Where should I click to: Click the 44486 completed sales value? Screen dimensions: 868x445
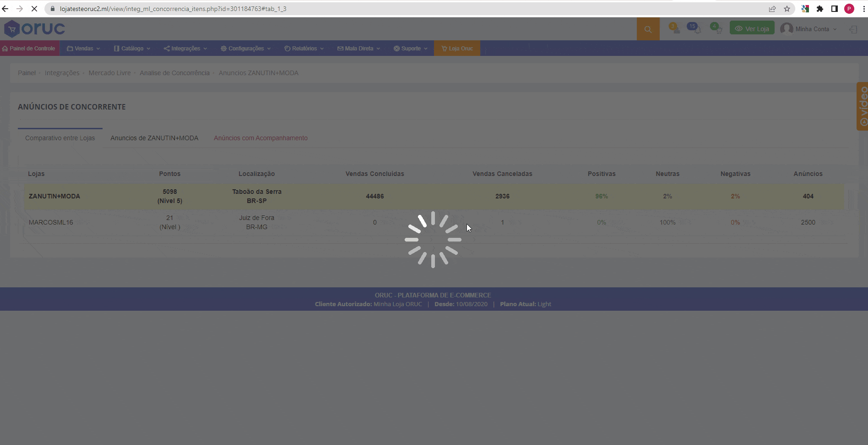pos(375,196)
